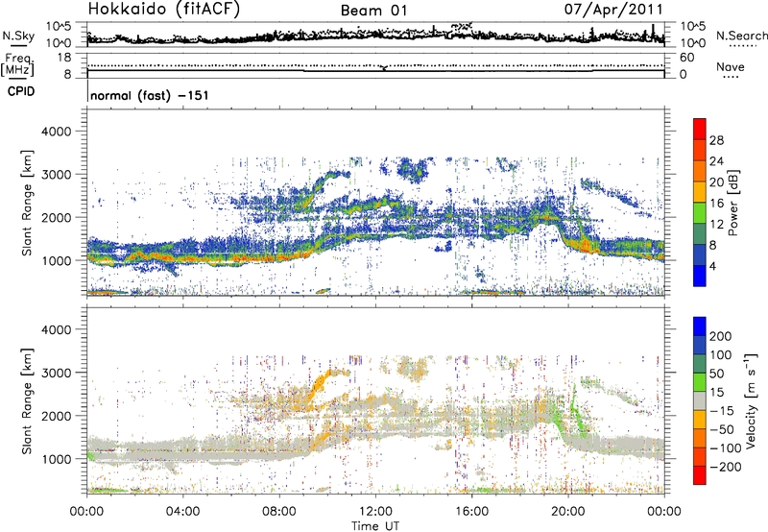Click the 'Beam 01' label

point(373,11)
